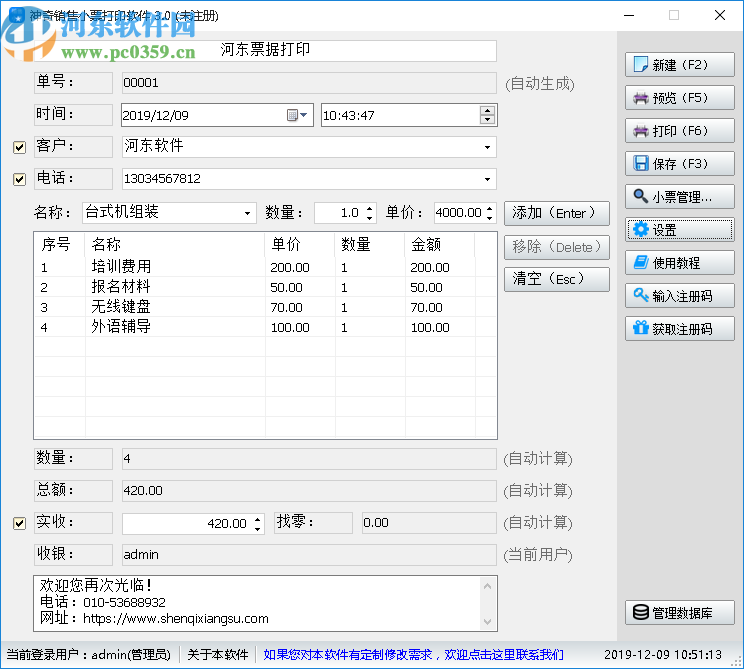Expand the 客户 dropdown showing 河东软件

(x=487, y=148)
